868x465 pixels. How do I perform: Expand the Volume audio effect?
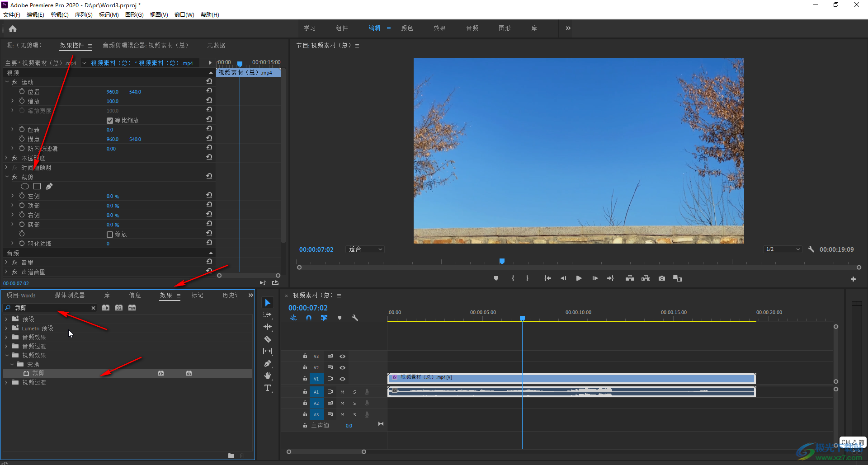[x=7, y=263]
